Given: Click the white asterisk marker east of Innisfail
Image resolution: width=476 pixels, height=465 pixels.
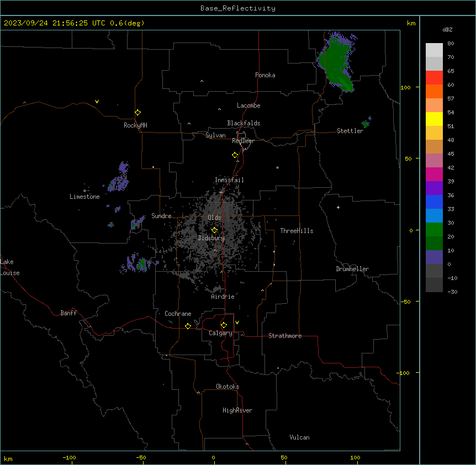Looking at the screenshot, I should [x=277, y=168].
